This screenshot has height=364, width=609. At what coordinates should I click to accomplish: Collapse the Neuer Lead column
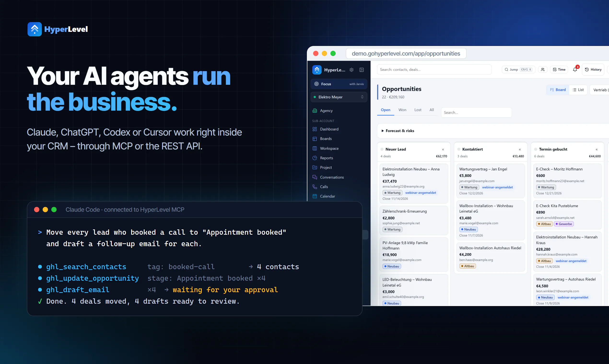point(443,149)
